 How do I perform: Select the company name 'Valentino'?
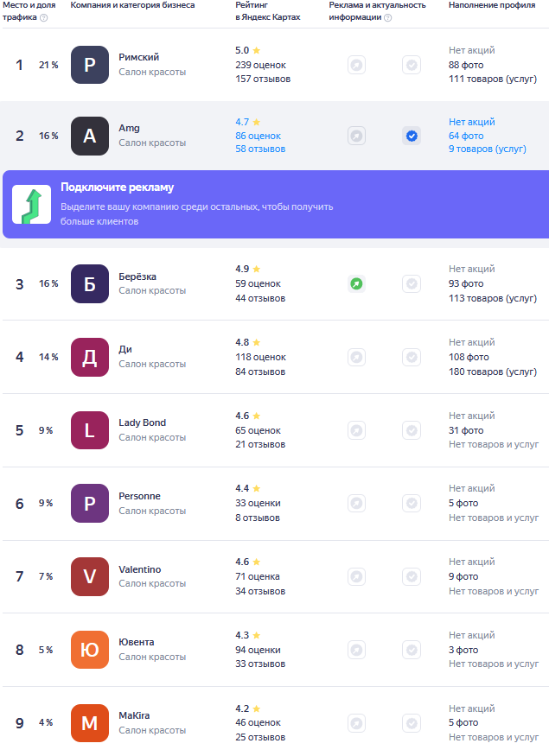click(140, 569)
